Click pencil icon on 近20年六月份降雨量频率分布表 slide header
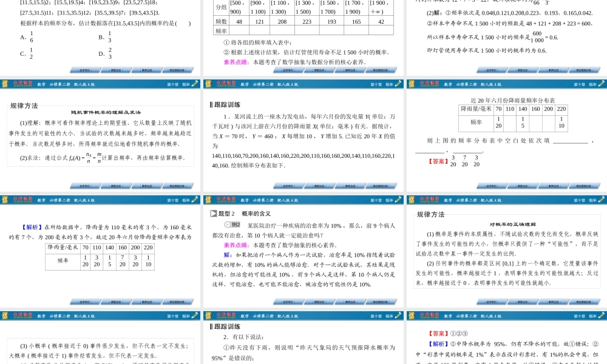607x364 pixels. (601, 84)
